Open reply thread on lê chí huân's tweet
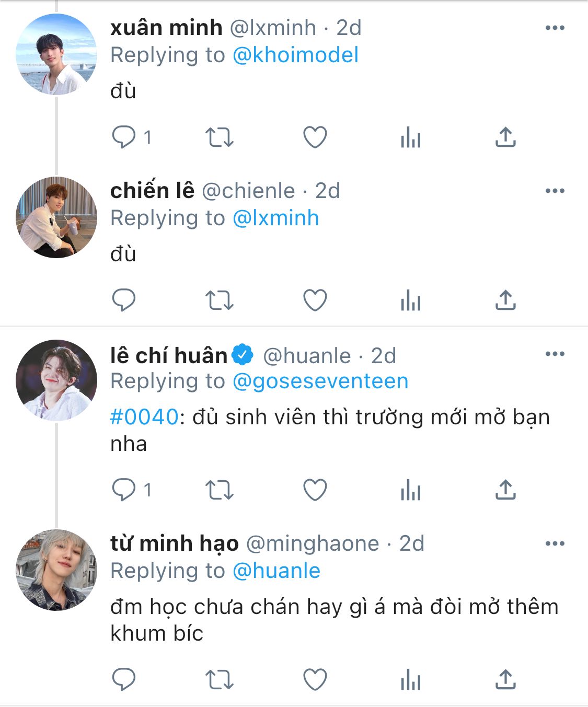The width and height of the screenshot is (588, 707). [x=132, y=490]
